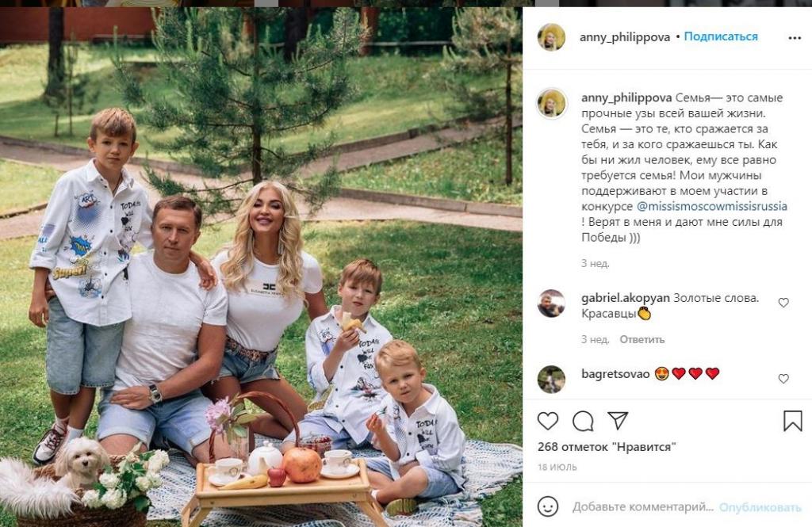This screenshot has height=527, width=812.
Task: Share post via the paper plane icon
Action: coord(618,420)
